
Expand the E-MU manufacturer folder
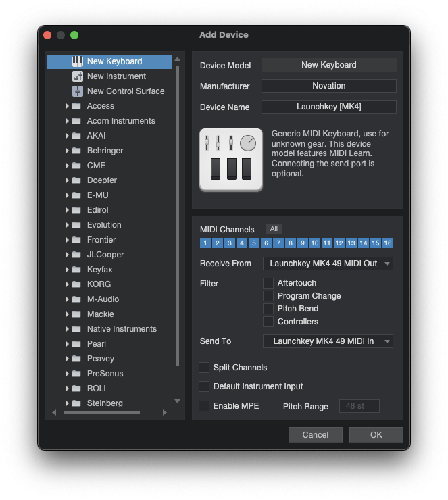click(68, 195)
